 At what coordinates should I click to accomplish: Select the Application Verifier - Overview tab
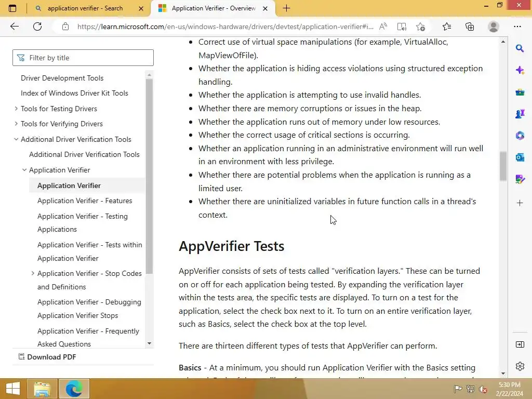pos(213,8)
